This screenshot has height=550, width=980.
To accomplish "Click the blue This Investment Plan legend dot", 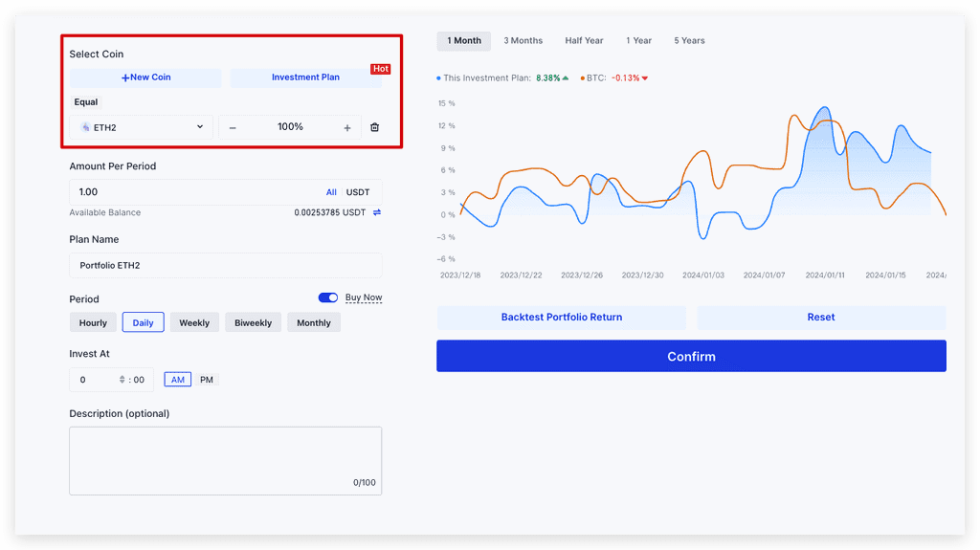I will 439,78.
